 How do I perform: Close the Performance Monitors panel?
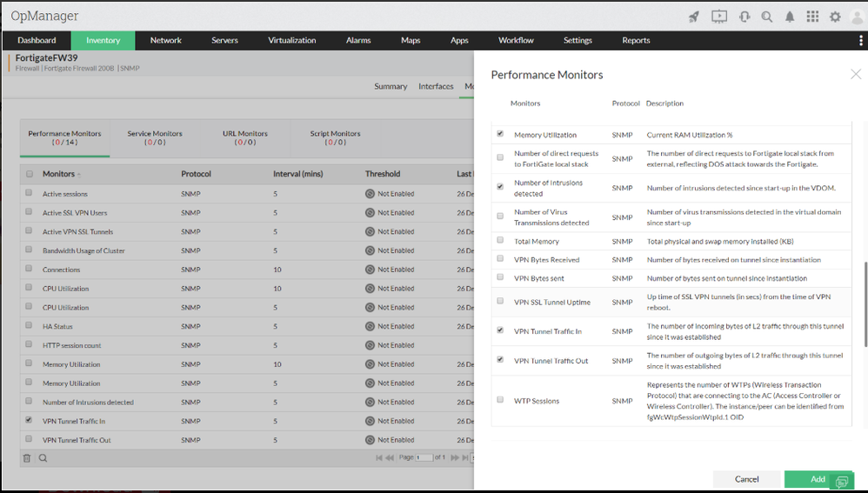pyautogui.click(x=856, y=75)
